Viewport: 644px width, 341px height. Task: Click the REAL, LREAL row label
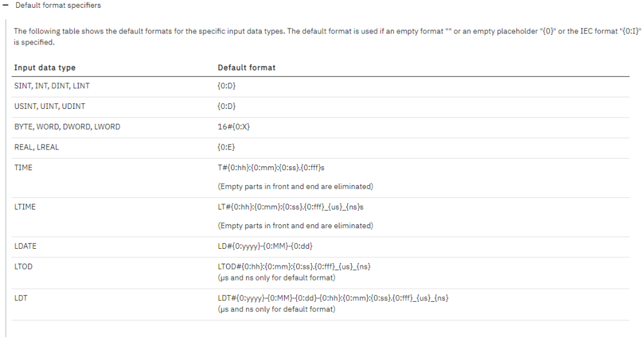coord(37,147)
